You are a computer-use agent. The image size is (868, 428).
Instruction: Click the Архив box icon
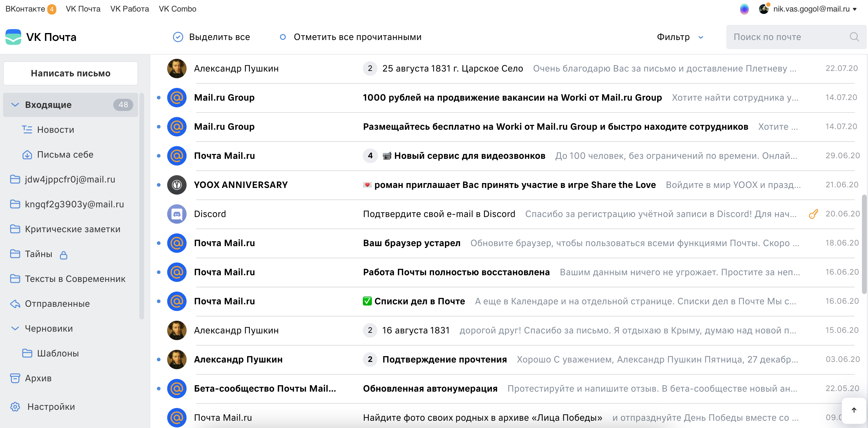[15, 378]
